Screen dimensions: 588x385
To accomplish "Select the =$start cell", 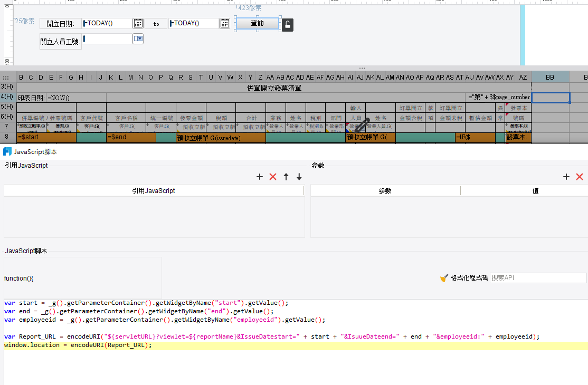I will [x=46, y=138].
